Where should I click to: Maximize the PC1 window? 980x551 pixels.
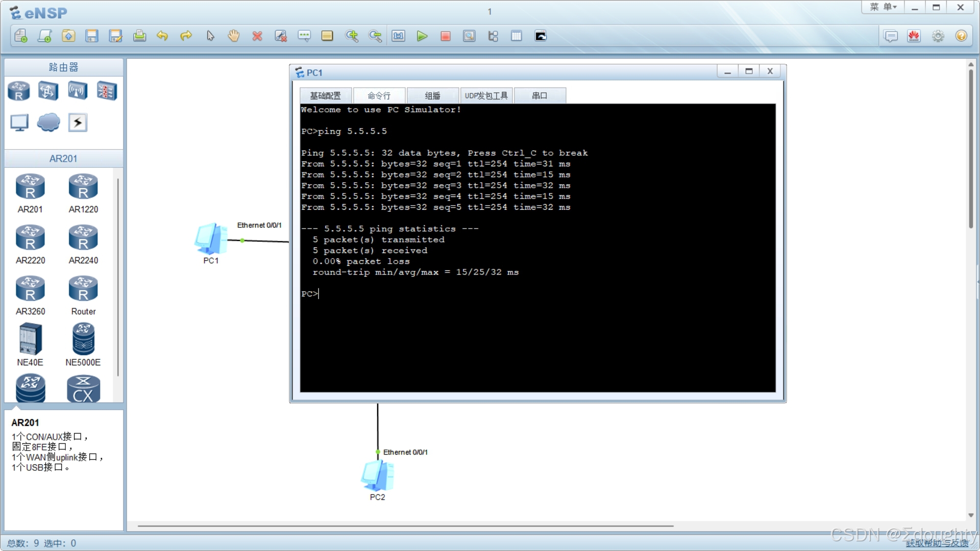click(x=749, y=71)
